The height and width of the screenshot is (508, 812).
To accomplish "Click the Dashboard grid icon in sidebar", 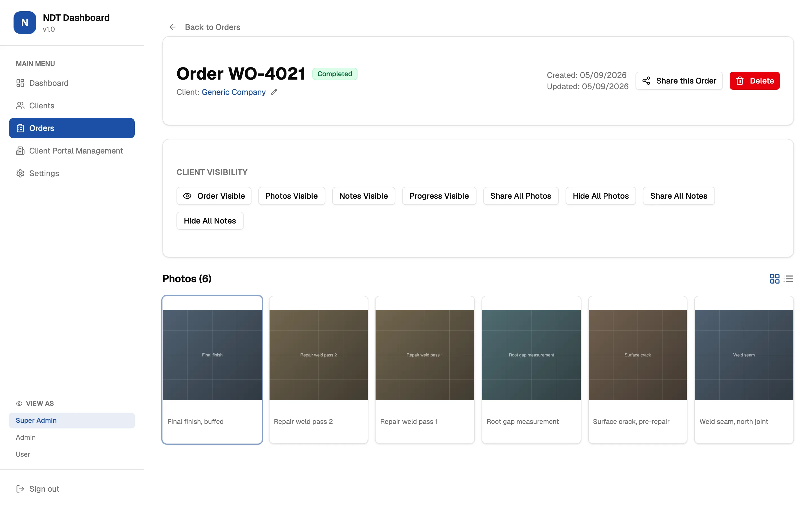I will click(20, 83).
